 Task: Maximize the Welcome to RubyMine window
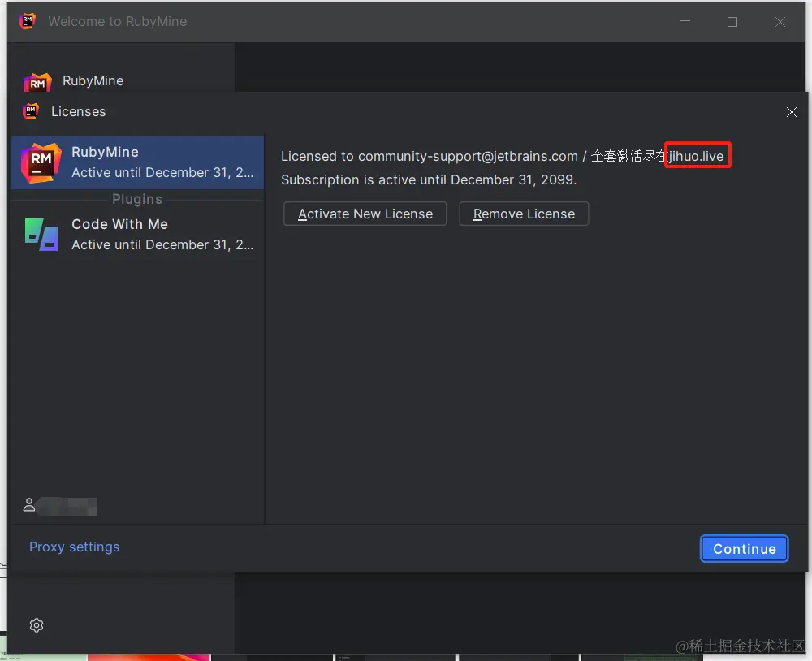point(732,22)
